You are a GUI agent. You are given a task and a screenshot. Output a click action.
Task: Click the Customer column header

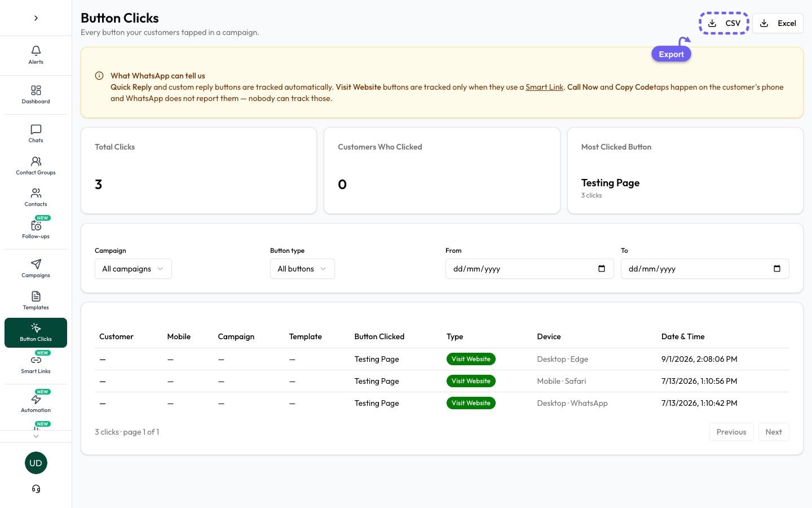116,336
